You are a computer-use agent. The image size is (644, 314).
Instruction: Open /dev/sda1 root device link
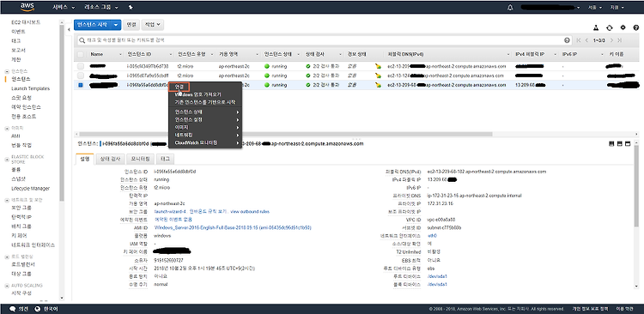437,276
